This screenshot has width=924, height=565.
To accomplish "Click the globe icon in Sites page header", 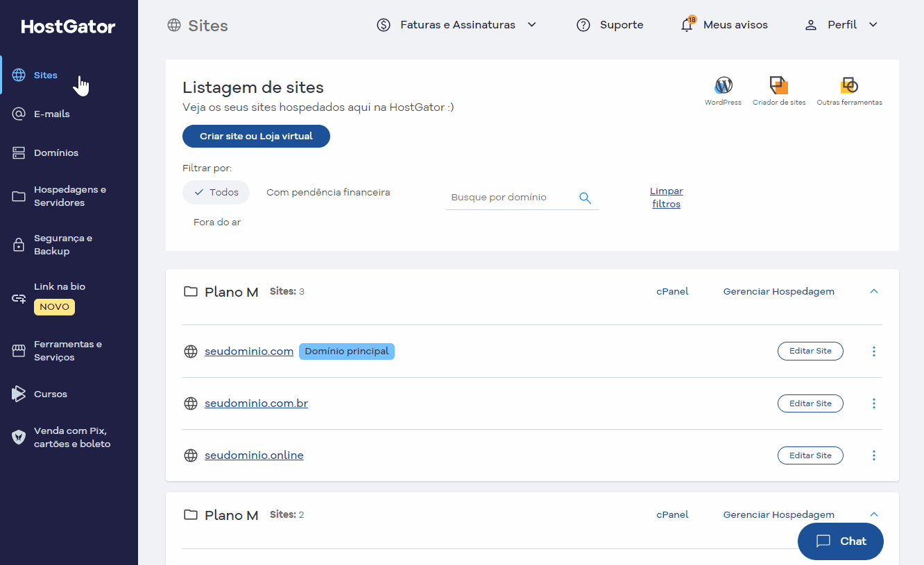I will click(x=173, y=26).
